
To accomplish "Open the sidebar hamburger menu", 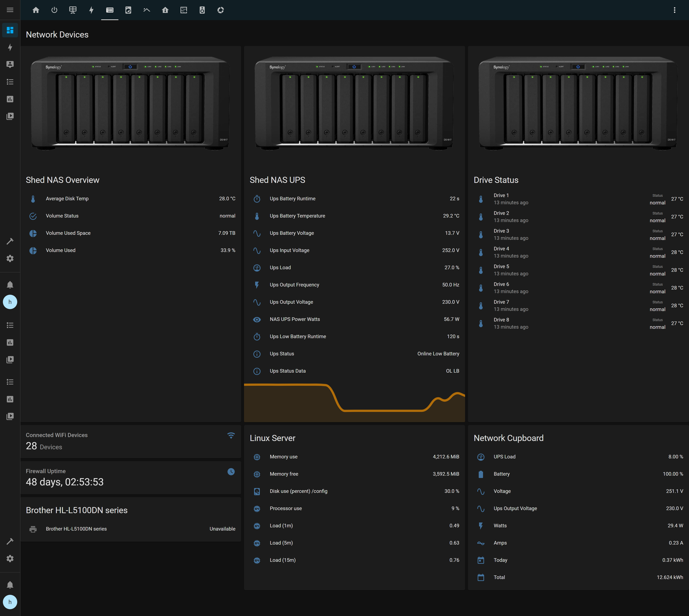I will 10,10.
